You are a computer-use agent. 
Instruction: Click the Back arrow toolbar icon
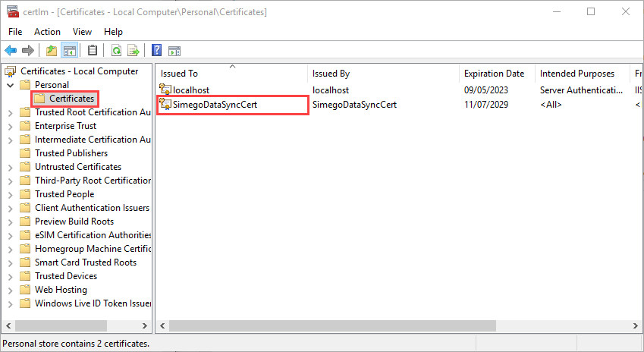pos(11,51)
